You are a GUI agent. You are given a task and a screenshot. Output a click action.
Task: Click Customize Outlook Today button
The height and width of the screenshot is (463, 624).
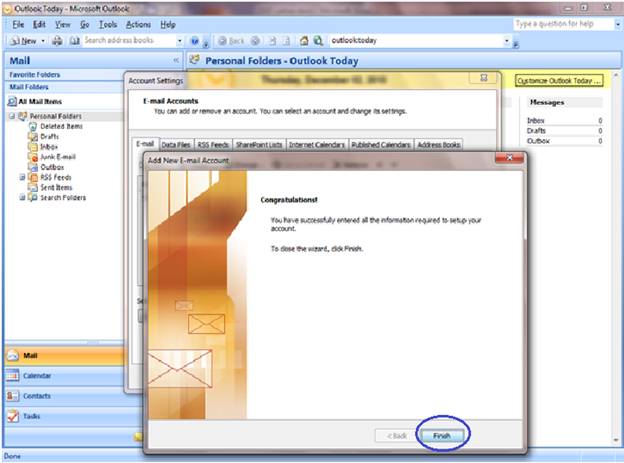point(559,81)
